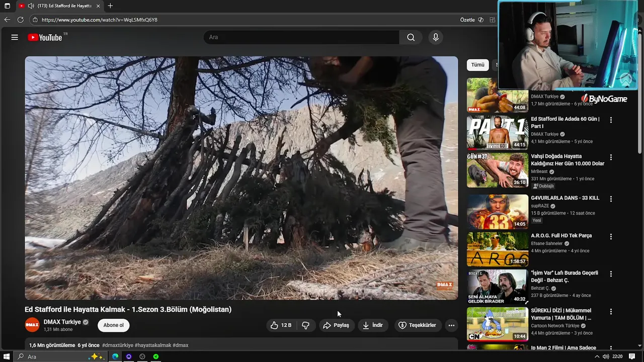Open the Windows Start menu
The height and width of the screenshot is (362, 644).
[7, 356]
